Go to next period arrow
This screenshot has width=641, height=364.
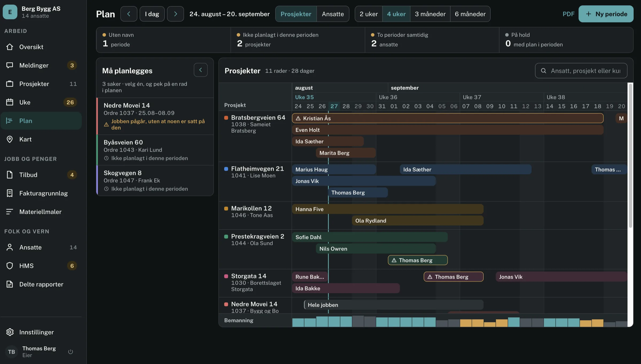pyautogui.click(x=175, y=14)
